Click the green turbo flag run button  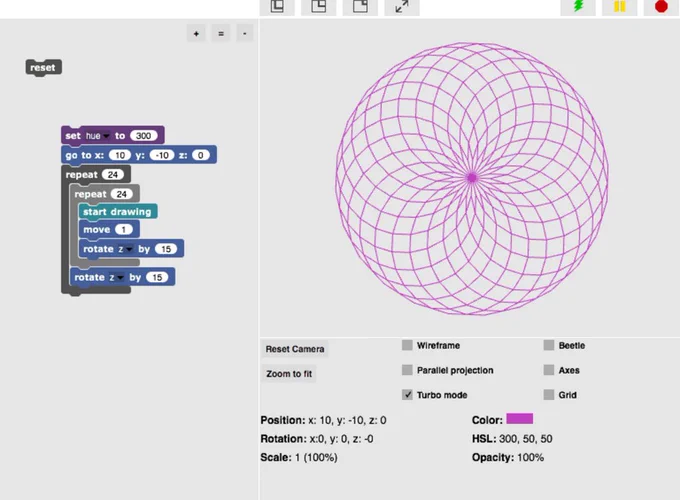point(578,7)
